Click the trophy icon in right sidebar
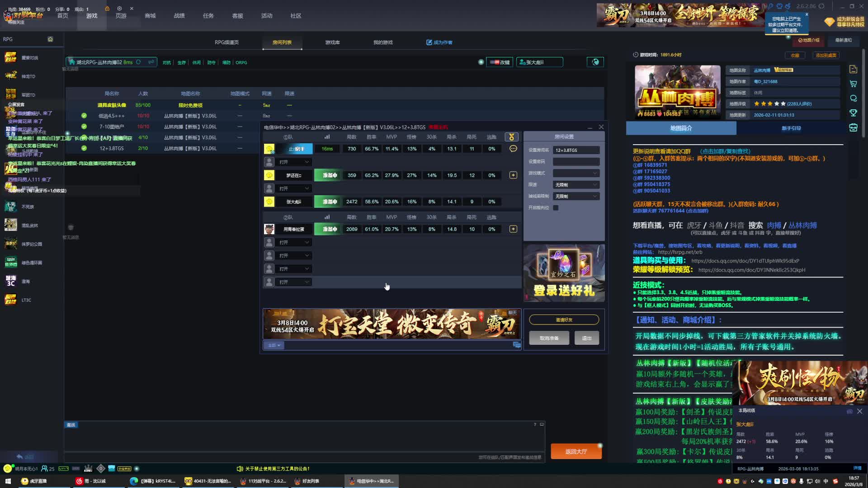Viewport: 868px width, 488px height. [x=853, y=113]
